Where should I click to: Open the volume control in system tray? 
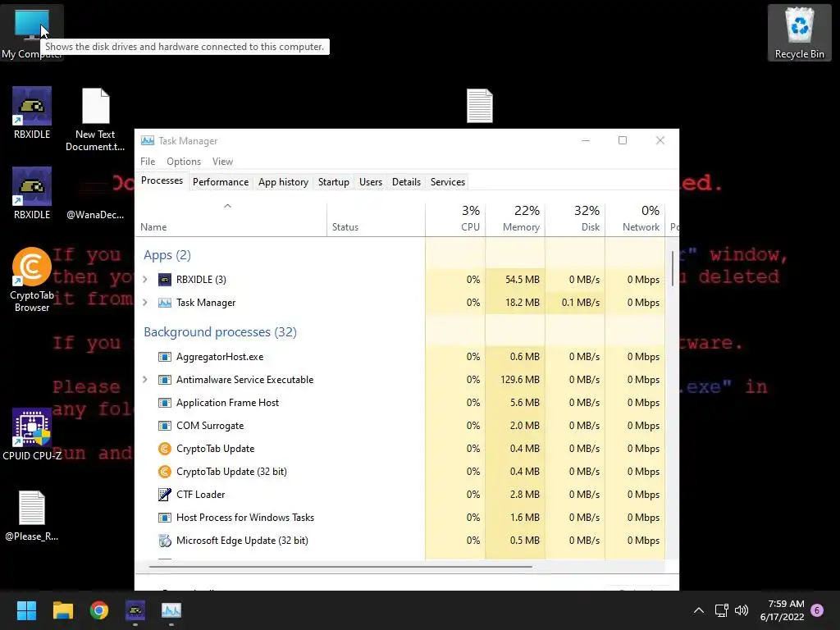[742, 610]
